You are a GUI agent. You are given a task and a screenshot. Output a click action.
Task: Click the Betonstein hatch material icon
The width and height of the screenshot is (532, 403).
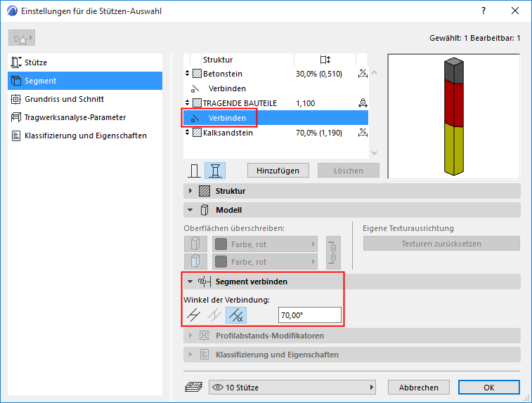(197, 74)
